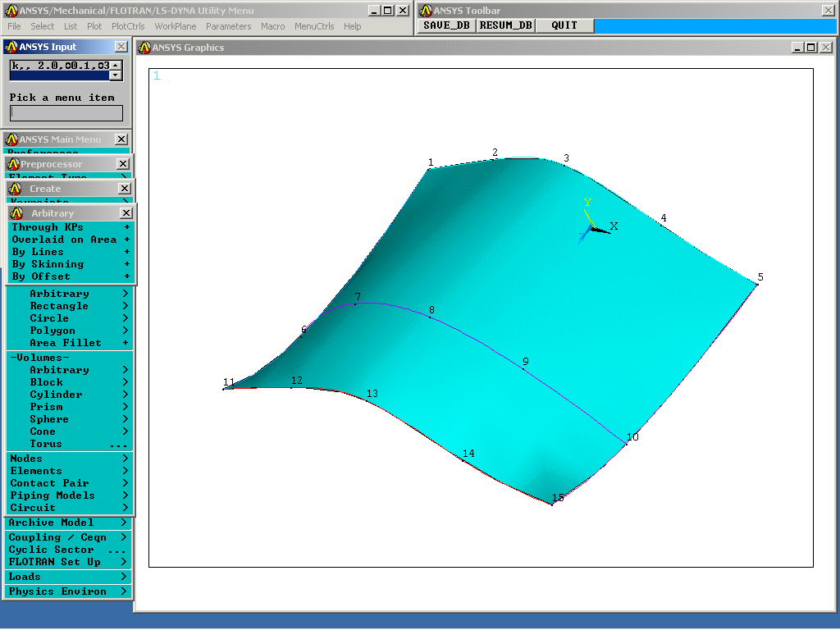Image resolution: width=840 pixels, height=630 pixels.
Task: Open the Torus dialog
Action: tap(70, 444)
